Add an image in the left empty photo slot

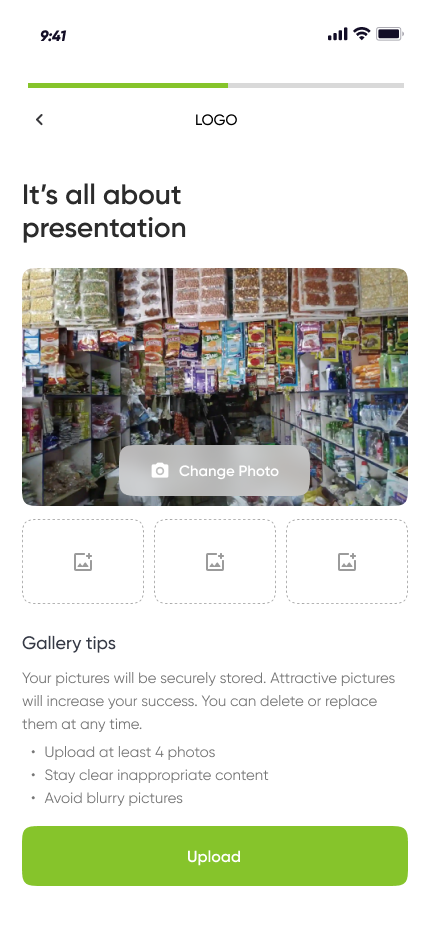click(83, 561)
